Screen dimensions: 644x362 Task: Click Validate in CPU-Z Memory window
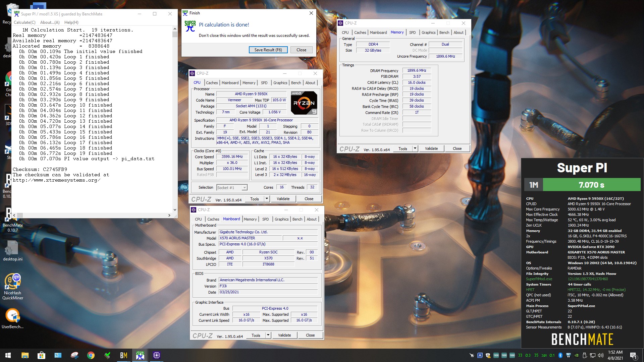pyautogui.click(x=431, y=148)
